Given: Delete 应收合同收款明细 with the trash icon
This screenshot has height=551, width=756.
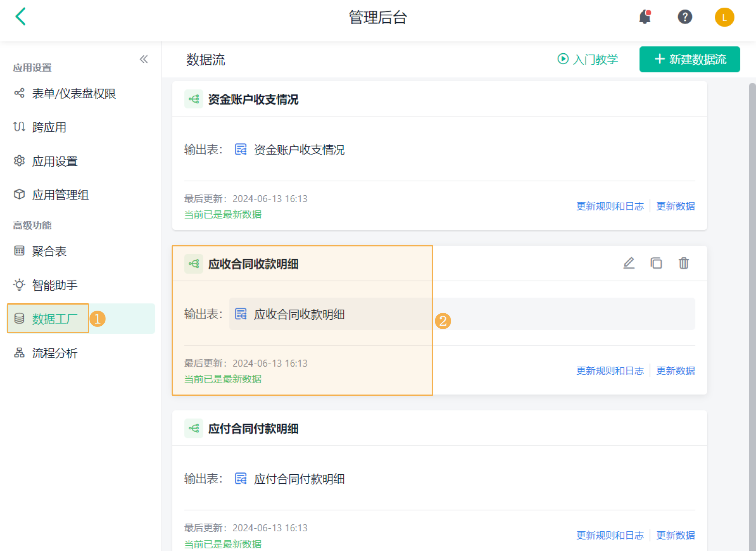Looking at the screenshot, I should point(683,263).
